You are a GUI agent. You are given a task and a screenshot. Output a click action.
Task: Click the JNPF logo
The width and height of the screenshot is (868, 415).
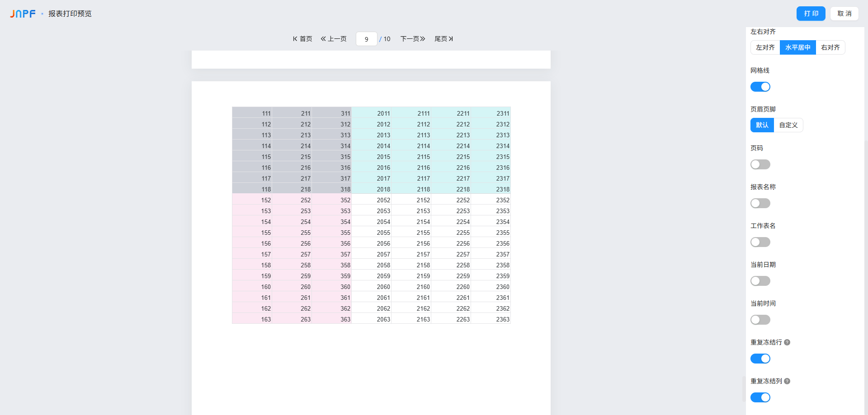pyautogui.click(x=23, y=14)
